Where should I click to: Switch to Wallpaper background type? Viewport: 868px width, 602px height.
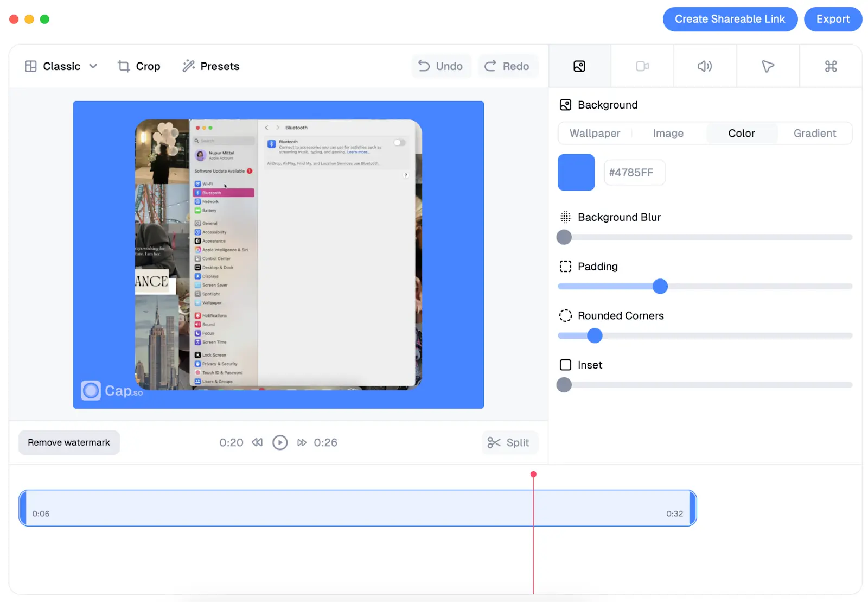pos(595,134)
